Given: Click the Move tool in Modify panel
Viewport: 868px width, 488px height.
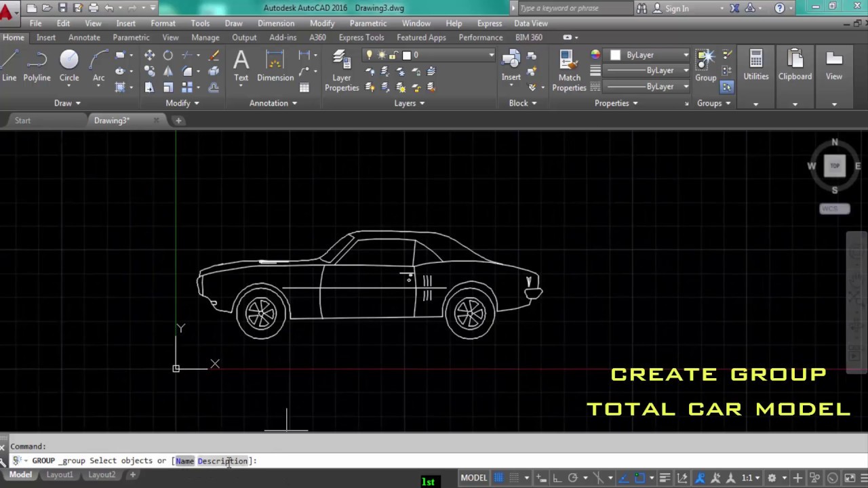Looking at the screenshot, I should (x=149, y=56).
